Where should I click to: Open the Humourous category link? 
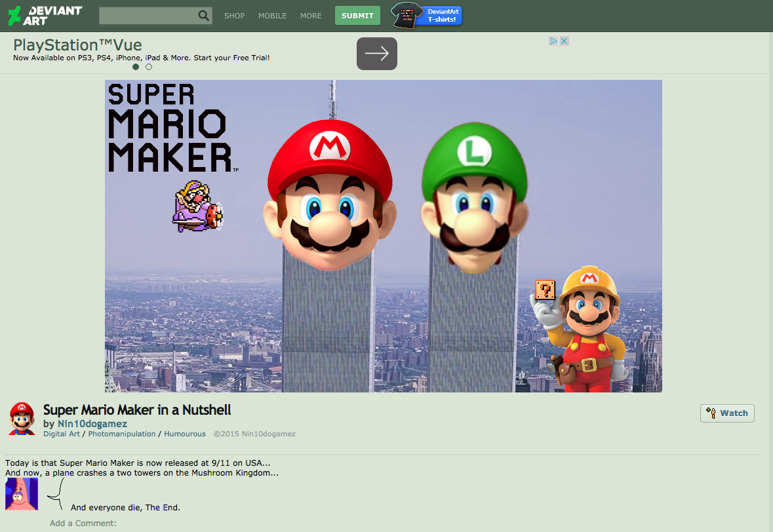coord(185,434)
